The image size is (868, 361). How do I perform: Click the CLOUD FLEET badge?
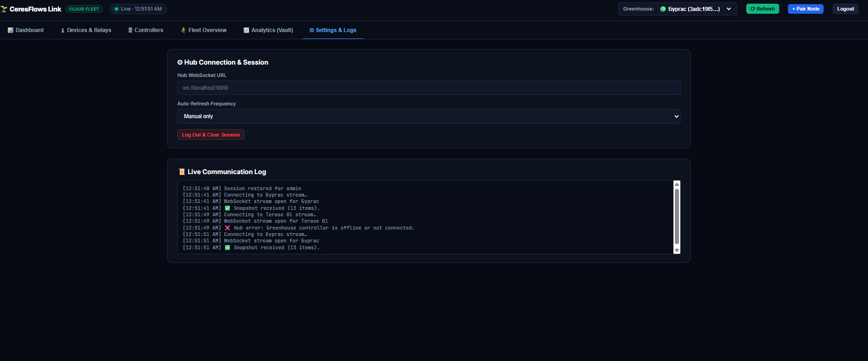tap(84, 9)
